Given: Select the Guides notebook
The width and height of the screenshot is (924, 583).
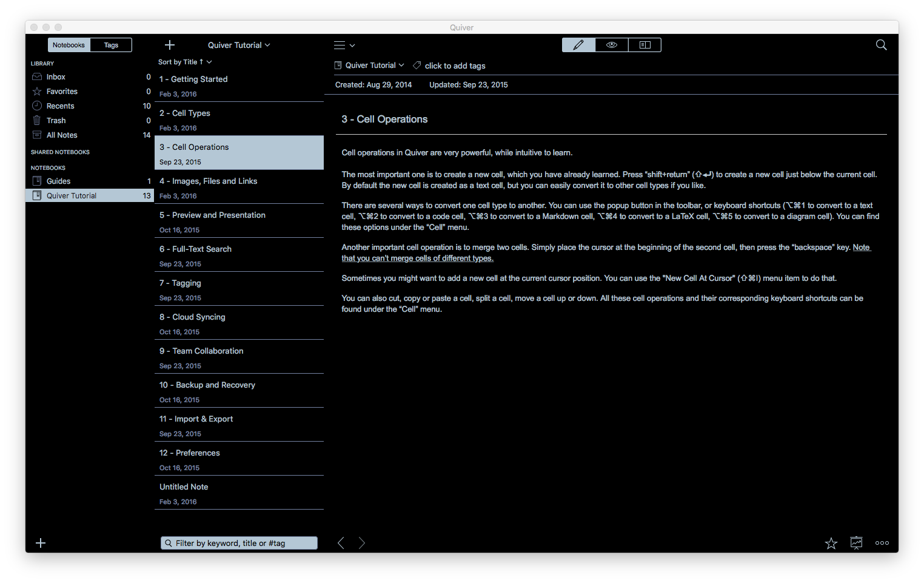Looking at the screenshot, I should point(90,181).
